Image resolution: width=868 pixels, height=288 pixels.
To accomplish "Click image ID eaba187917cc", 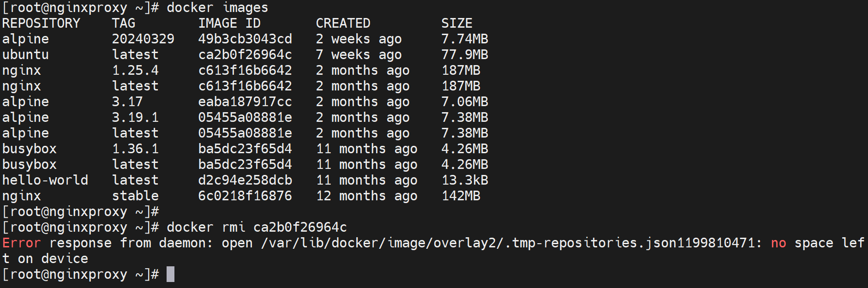I will (245, 102).
